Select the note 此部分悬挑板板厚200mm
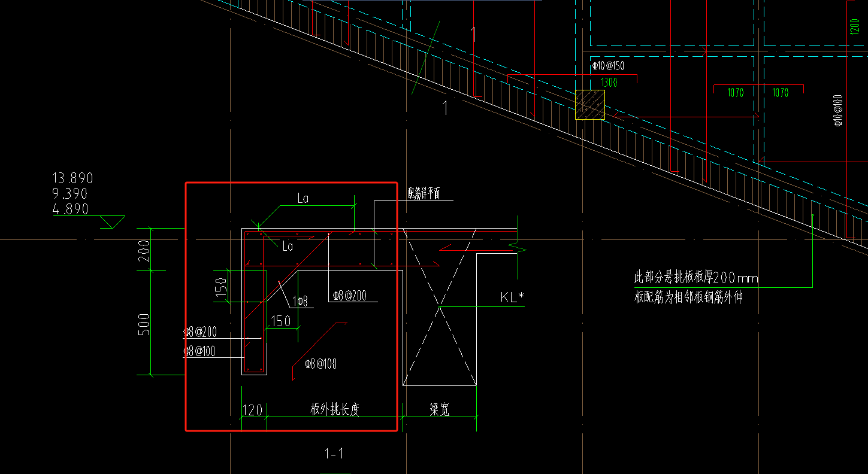The height and width of the screenshot is (474, 868). coord(696,278)
